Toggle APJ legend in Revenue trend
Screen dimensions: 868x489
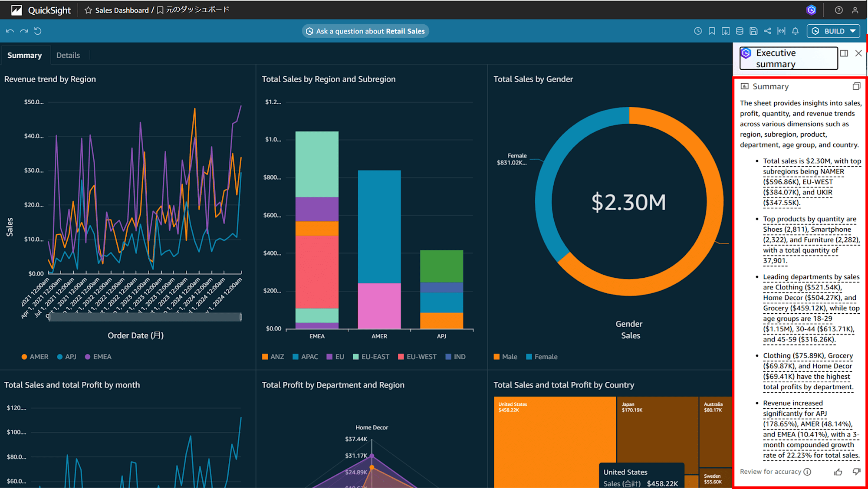[x=66, y=357]
